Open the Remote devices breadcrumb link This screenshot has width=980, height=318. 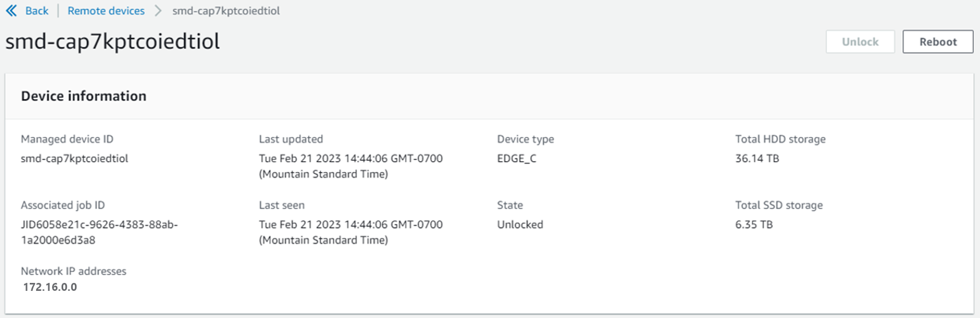click(106, 11)
